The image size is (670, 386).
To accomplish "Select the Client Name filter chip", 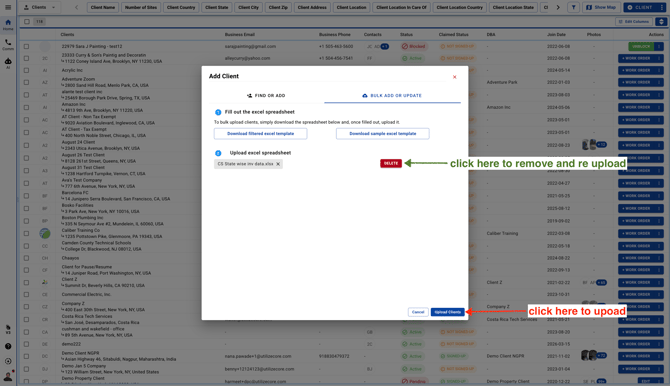I will (x=103, y=7).
